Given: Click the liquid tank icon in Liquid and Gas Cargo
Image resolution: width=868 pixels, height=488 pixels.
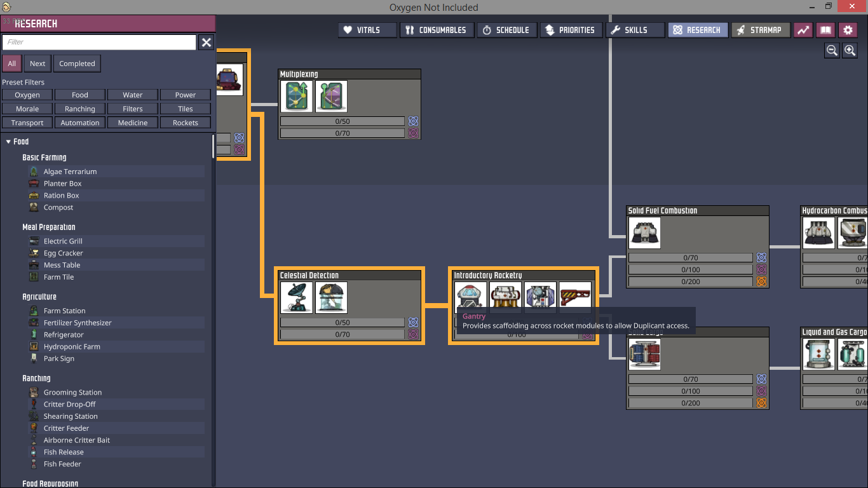Looking at the screenshot, I should coord(819,355).
